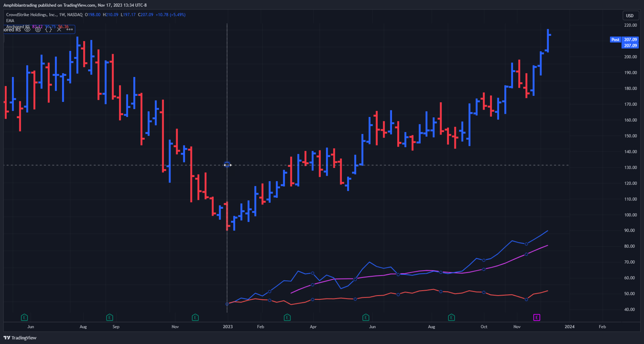Click the earnings E marker between Apr and Jun

click(366, 318)
